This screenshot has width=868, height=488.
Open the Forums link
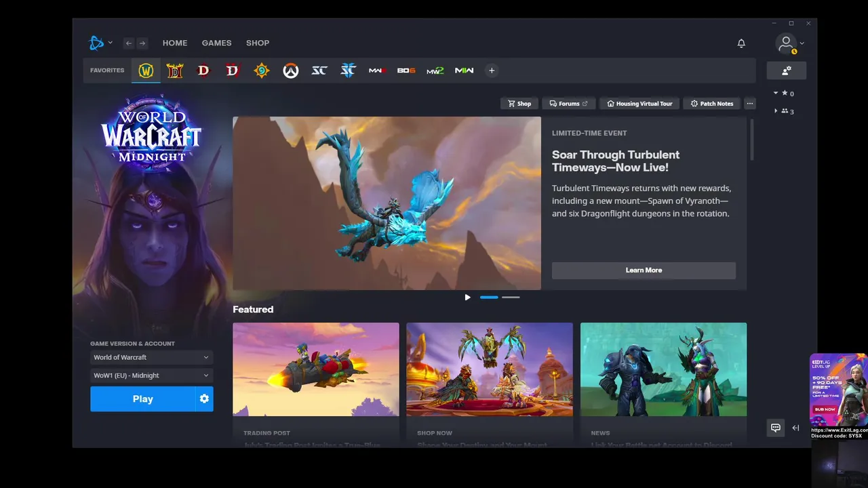point(569,104)
